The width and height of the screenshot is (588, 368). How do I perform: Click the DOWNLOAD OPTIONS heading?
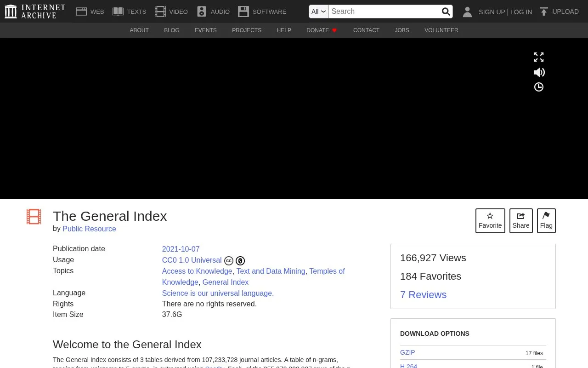click(x=435, y=333)
